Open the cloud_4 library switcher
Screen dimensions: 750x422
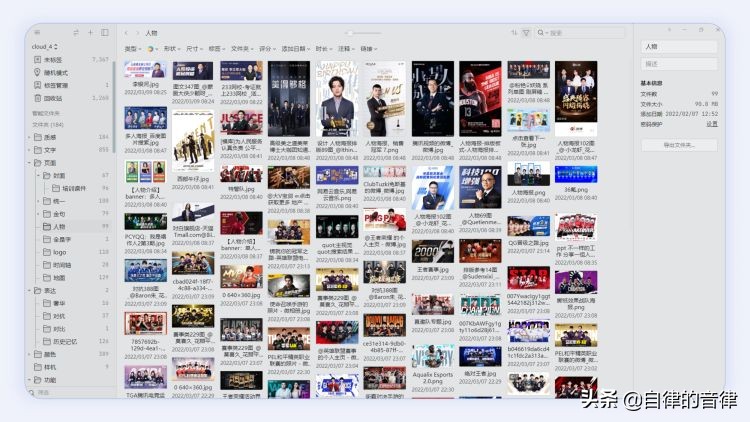[x=44, y=46]
